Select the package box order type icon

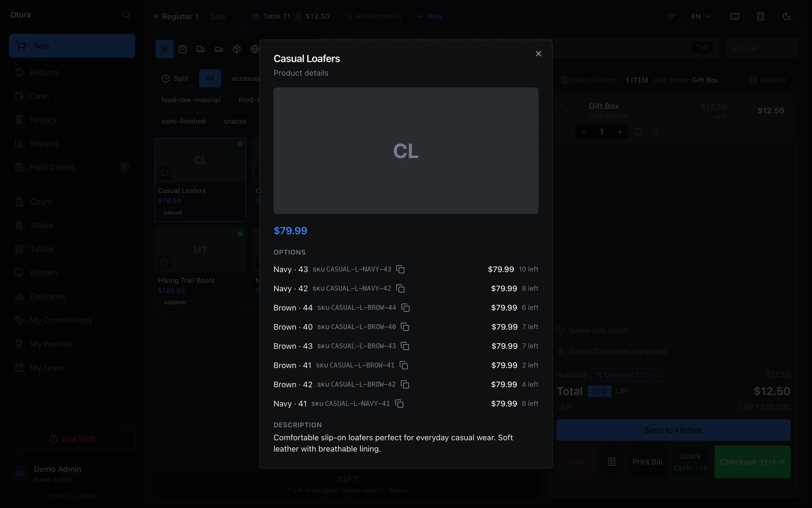click(237, 49)
